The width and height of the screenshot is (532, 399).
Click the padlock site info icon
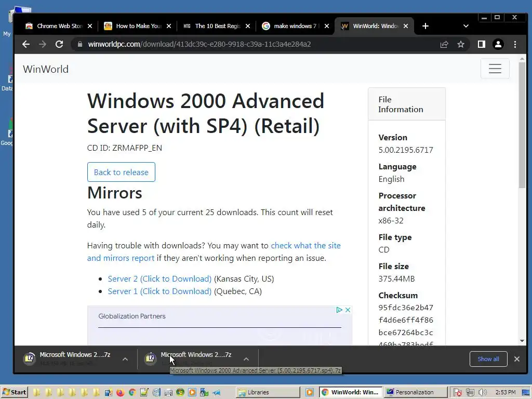[80, 44]
